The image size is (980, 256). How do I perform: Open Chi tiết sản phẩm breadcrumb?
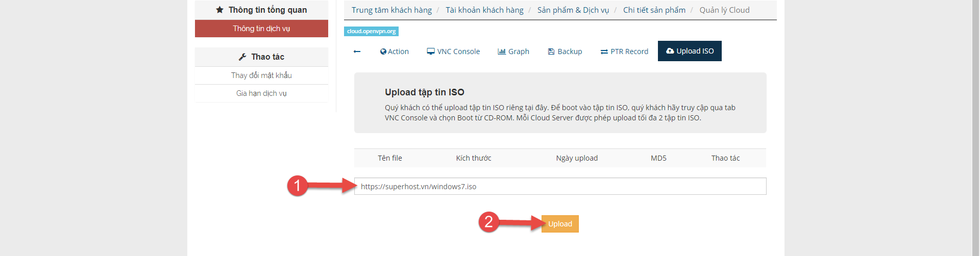[x=654, y=10]
